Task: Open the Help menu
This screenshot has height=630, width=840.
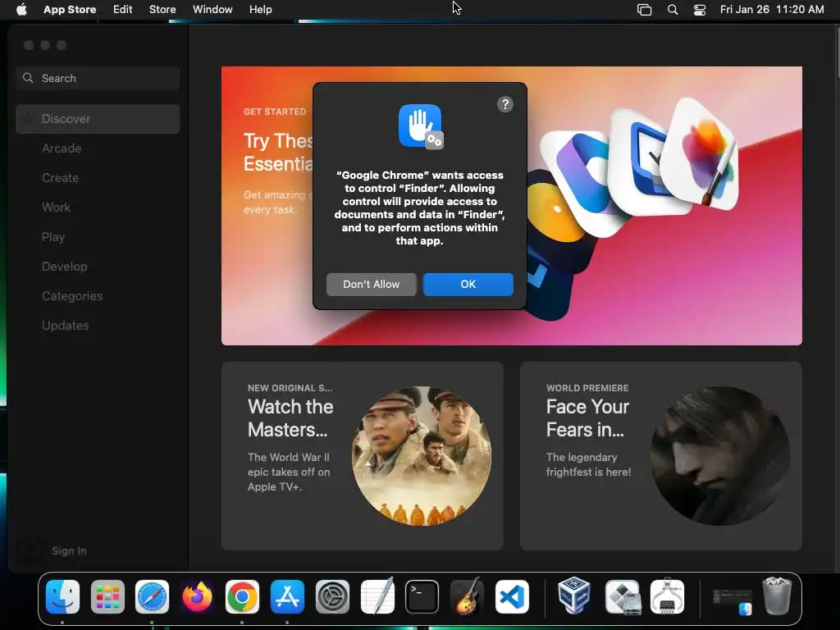Action: pos(260,9)
